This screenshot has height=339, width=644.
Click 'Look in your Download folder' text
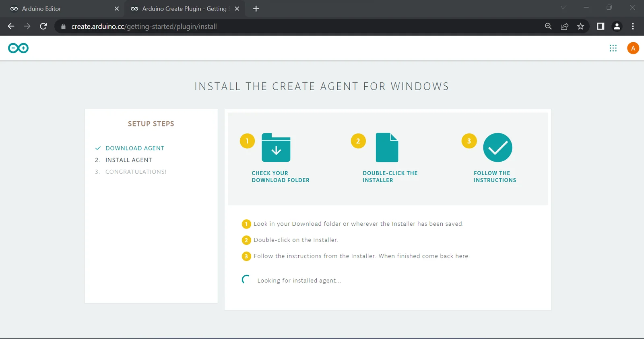point(358,224)
